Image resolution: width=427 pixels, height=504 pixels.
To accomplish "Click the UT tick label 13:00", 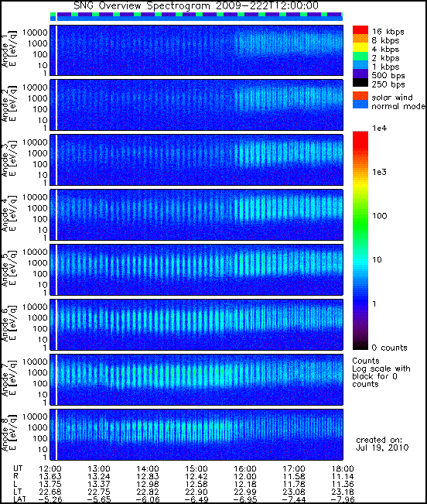I will 99,468.
